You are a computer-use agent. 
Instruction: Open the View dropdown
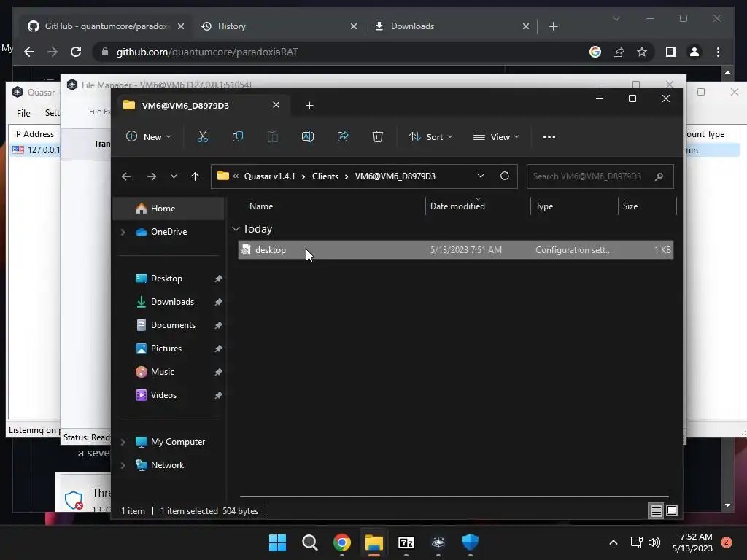(496, 136)
